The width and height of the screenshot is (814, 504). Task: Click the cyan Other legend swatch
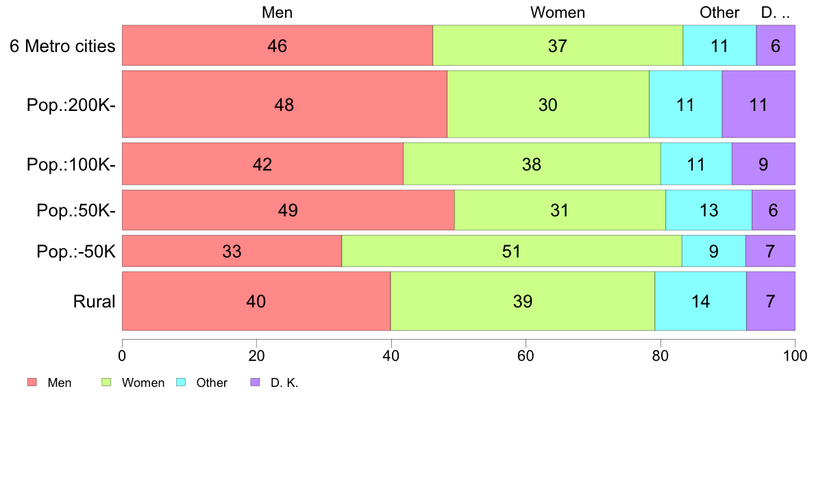coord(181,383)
